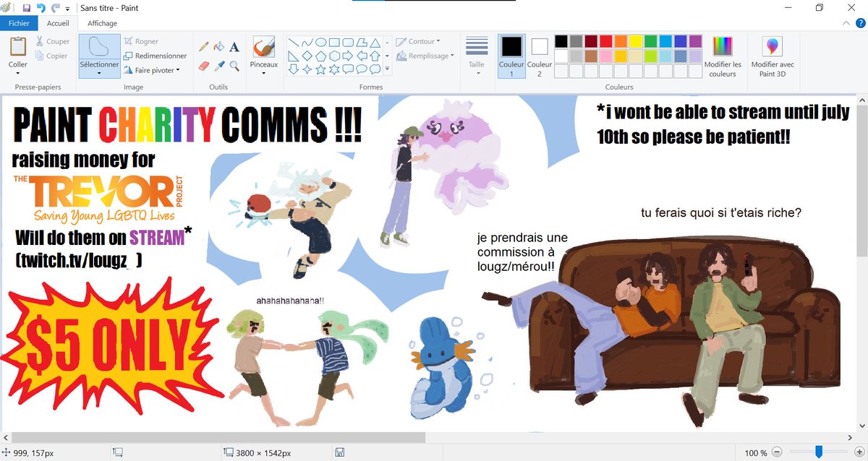Select the Fill with color bucket tool
This screenshot has height=461, width=868.
tap(219, 47)
